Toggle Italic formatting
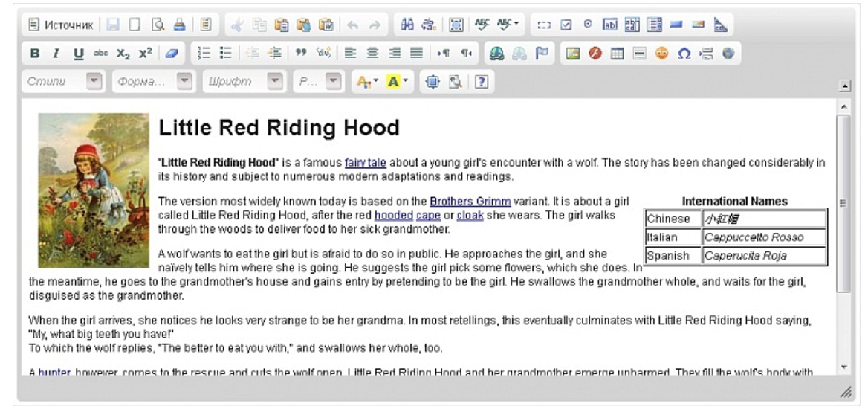868x415 pixels. pos(56,54)
